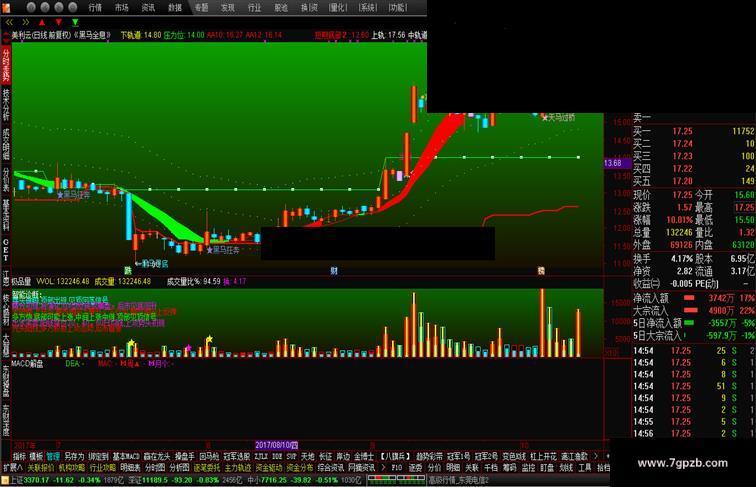
Task: Click the 2017/08/10 date marker on time axis
Action: pos(276,445)
